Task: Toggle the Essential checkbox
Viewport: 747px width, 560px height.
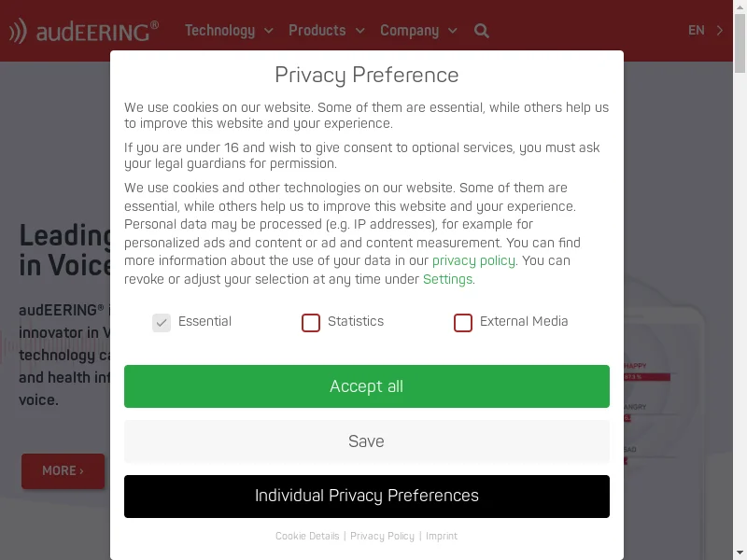Action: pos(162,323)
